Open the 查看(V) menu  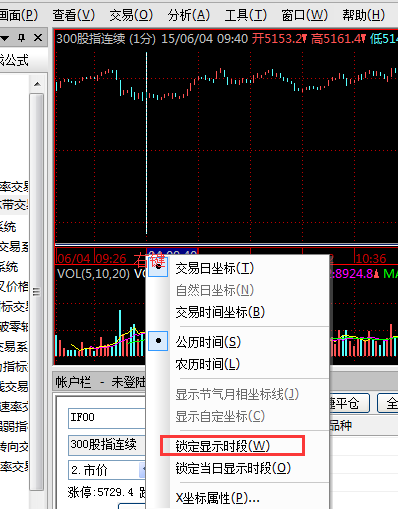[74, 15]
